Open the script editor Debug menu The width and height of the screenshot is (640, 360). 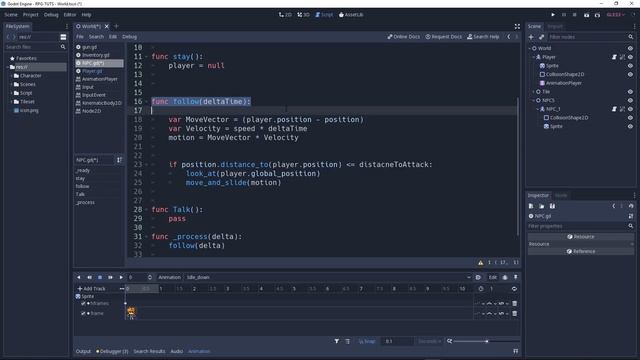pyautogui.click(x=129, y=37)
